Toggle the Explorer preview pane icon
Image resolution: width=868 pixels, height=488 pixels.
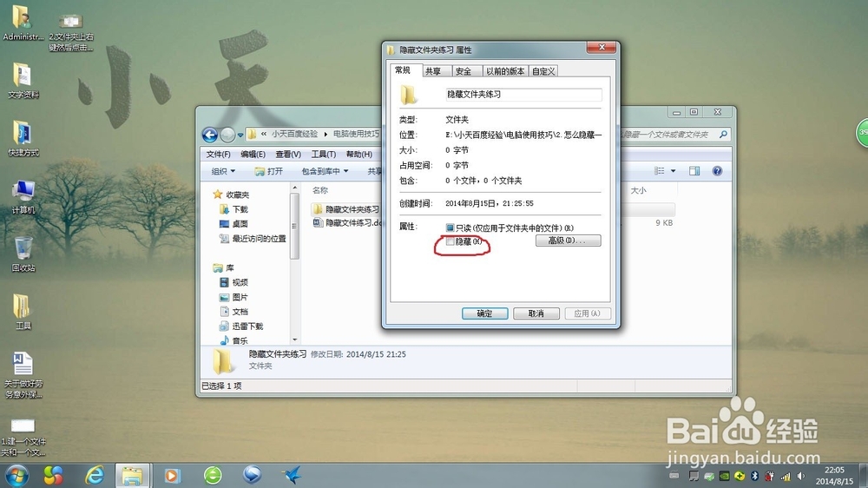(x=694, y=170)
